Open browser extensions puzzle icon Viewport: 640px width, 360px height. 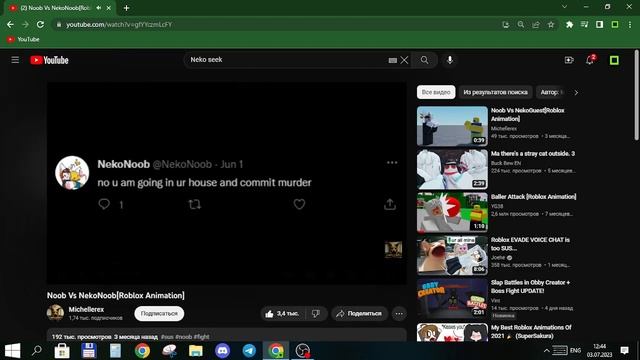(x=569, y=24)
